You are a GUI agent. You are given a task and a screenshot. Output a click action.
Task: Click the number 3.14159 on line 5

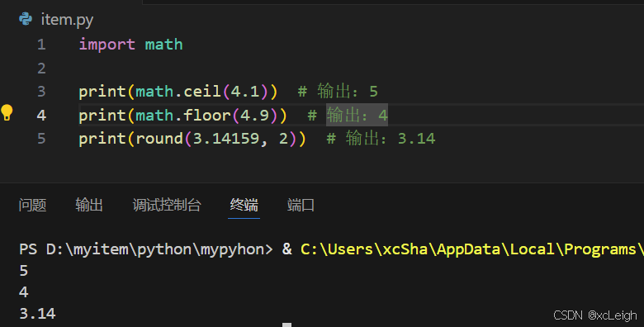tap(226, 139)
